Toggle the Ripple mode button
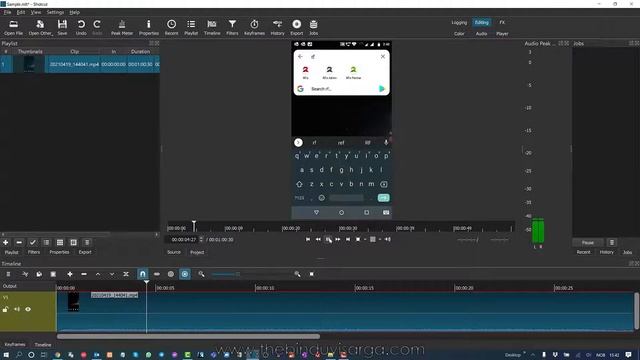The height and width of the screenshot is (360, 640). coord(171,274)
